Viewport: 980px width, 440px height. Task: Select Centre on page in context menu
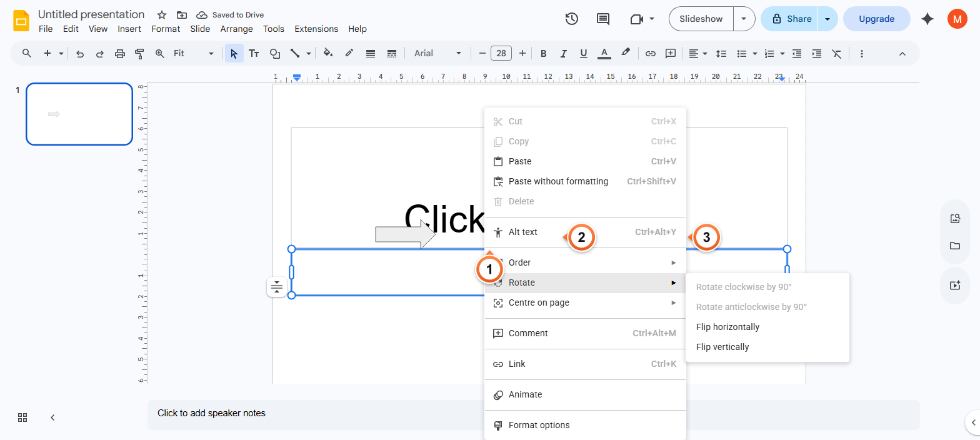coord(585,302)
